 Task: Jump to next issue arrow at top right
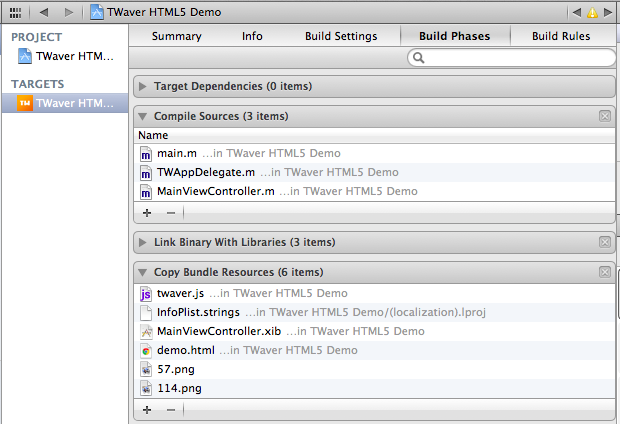pos(607,13)
